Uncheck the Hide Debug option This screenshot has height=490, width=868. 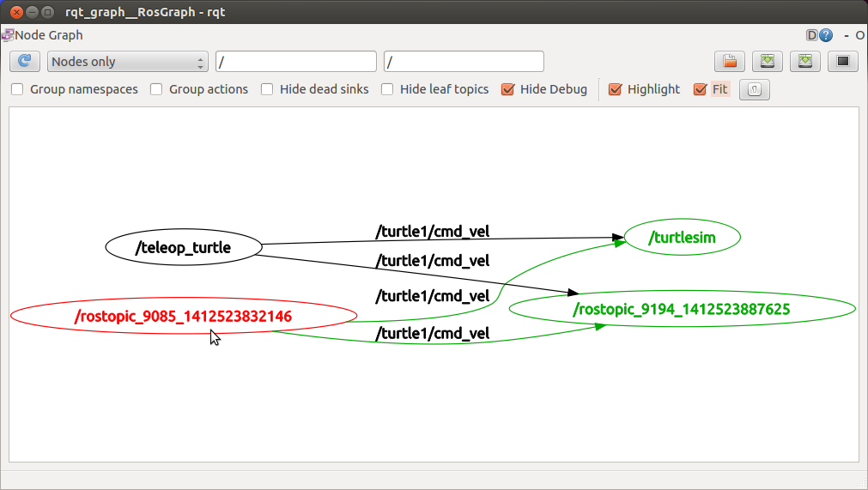click(x=507, y=89)
